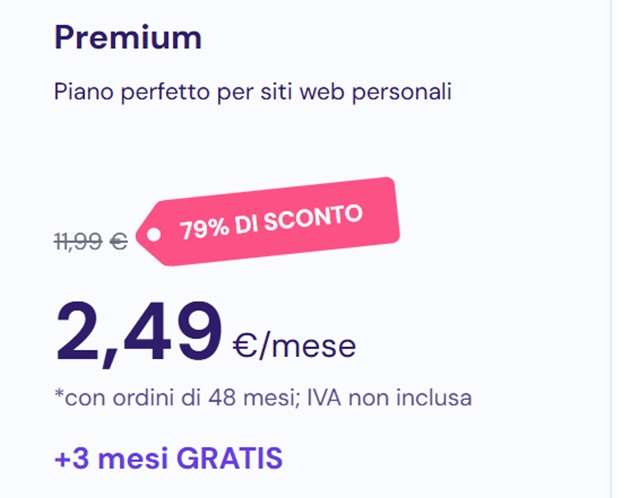Click the white dot on discount tag

click(153, 237)
